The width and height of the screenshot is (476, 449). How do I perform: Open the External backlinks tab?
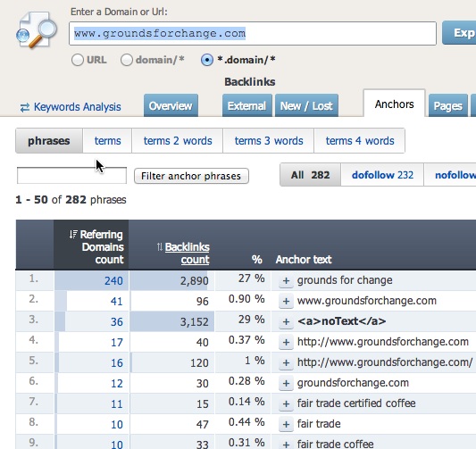coord(246,105)
